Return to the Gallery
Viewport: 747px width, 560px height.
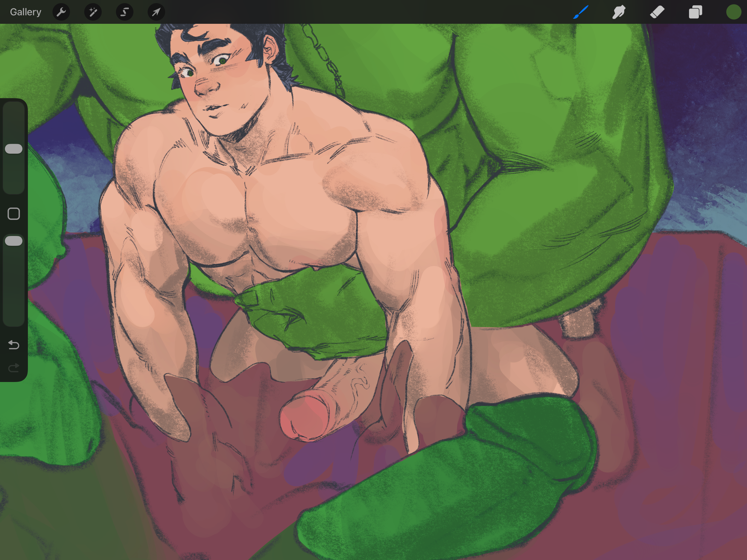26,12
